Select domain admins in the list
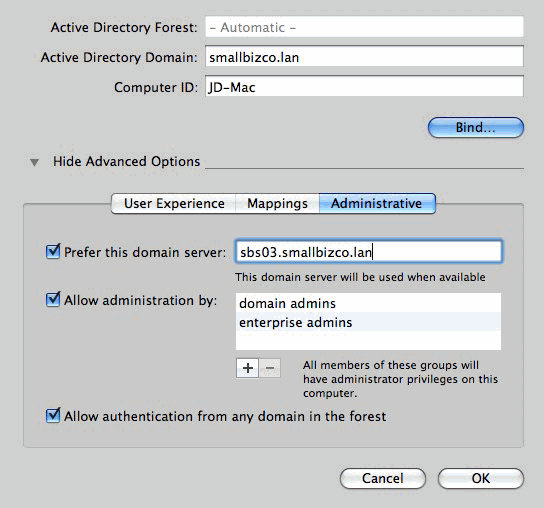The image size is (544, 508). pyautogui.click(x=368, y=303)
